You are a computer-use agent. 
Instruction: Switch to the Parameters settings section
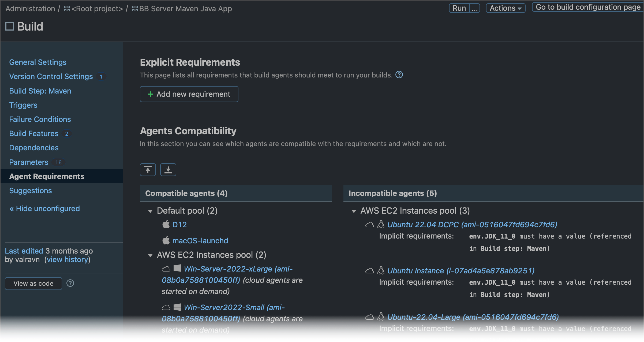tap(28, 162)
